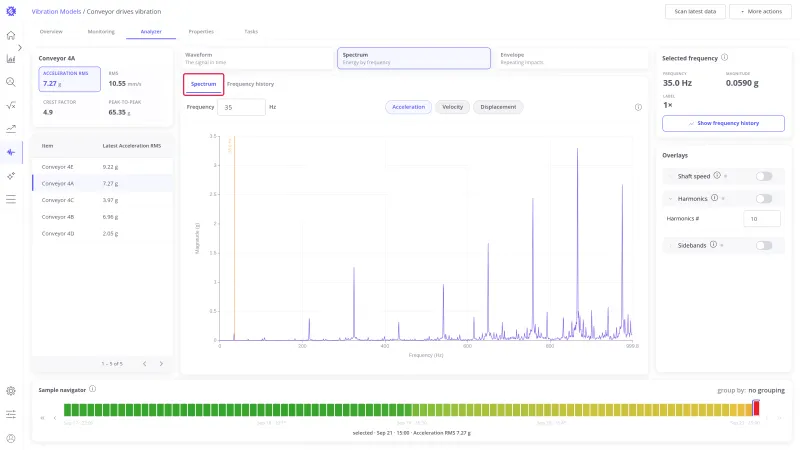The width and height of the screenshot is (800, 450).
Task: Select Conveyor 4A row
Action: pyautogui.click(x=103, y=183)
